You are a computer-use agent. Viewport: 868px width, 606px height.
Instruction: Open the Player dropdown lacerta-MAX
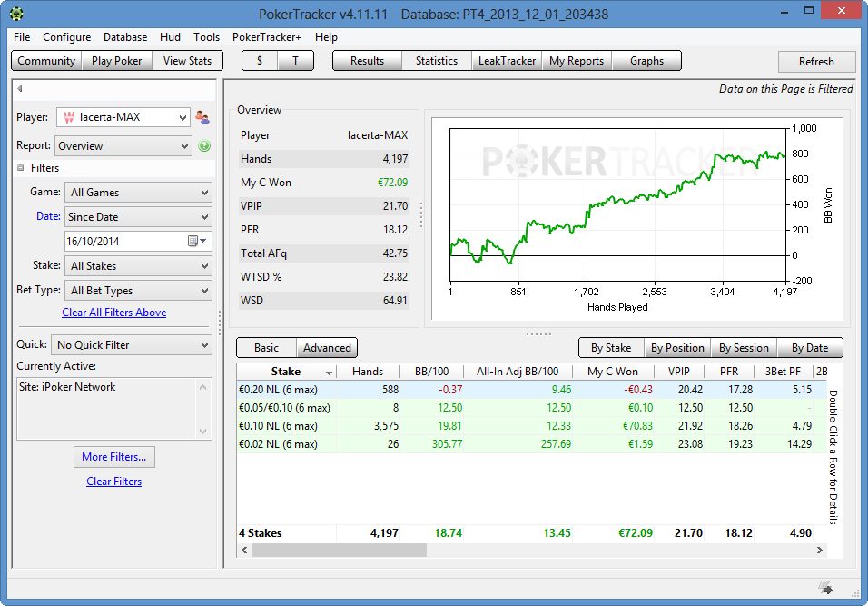pyautogui.click(x=123, y=117)
